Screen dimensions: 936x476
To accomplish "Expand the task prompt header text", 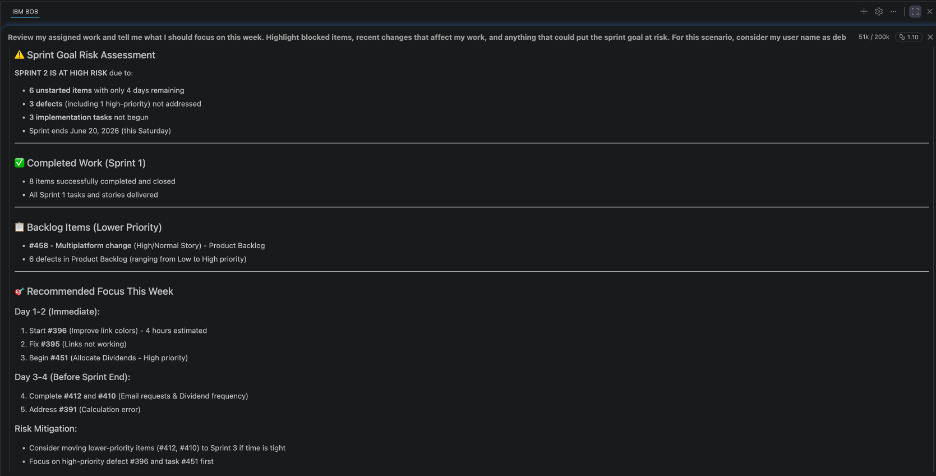I will (427, 37).
